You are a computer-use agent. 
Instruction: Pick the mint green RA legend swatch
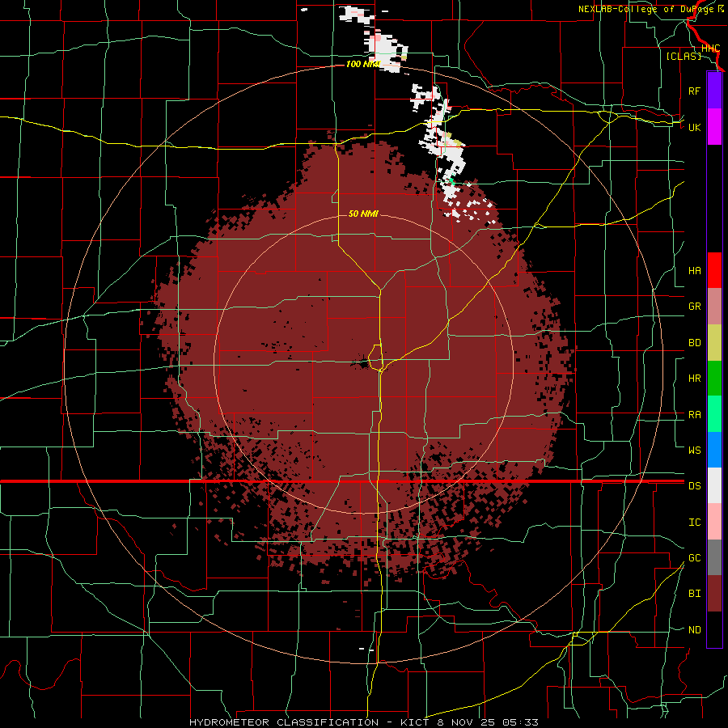tap(714, 414)
